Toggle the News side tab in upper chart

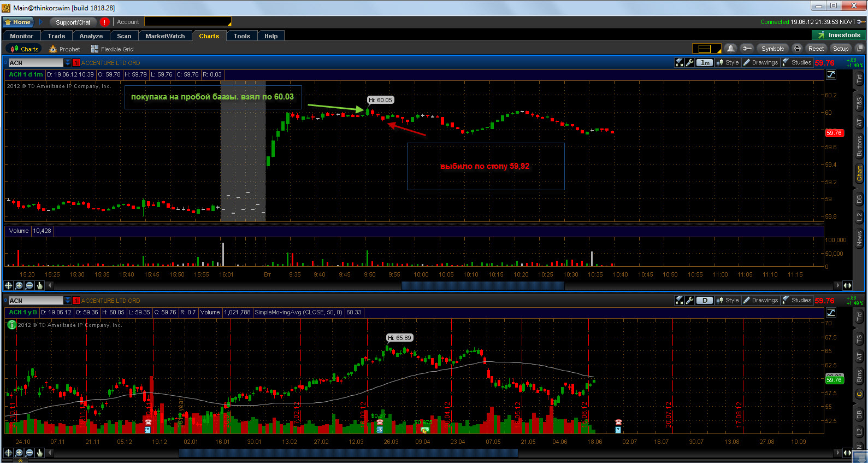click(x=859, y=238)
